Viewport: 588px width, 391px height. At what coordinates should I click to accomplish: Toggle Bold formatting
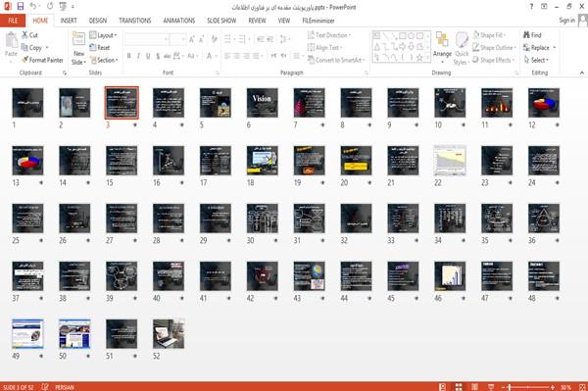[x=129, y=56]
